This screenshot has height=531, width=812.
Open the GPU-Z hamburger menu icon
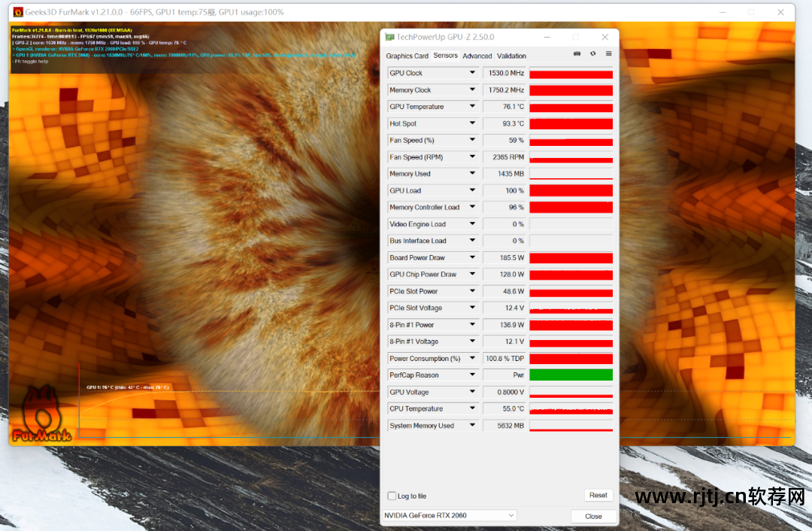608,54
